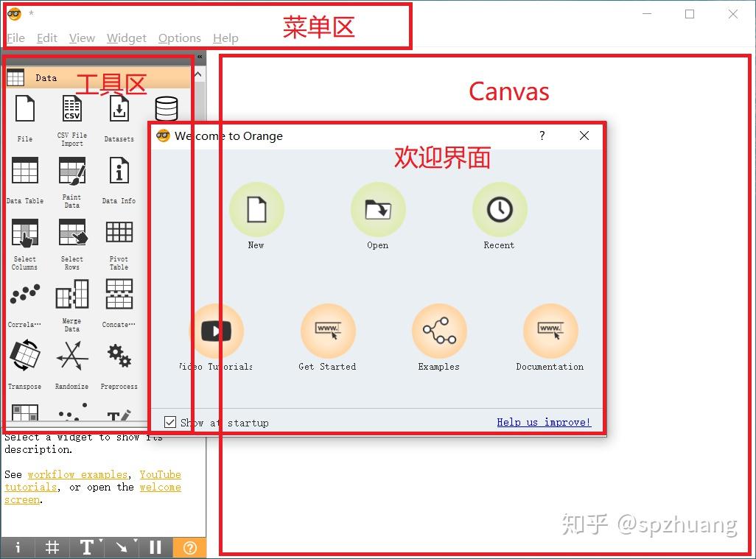Open the workflow examples link

[78, 474]
